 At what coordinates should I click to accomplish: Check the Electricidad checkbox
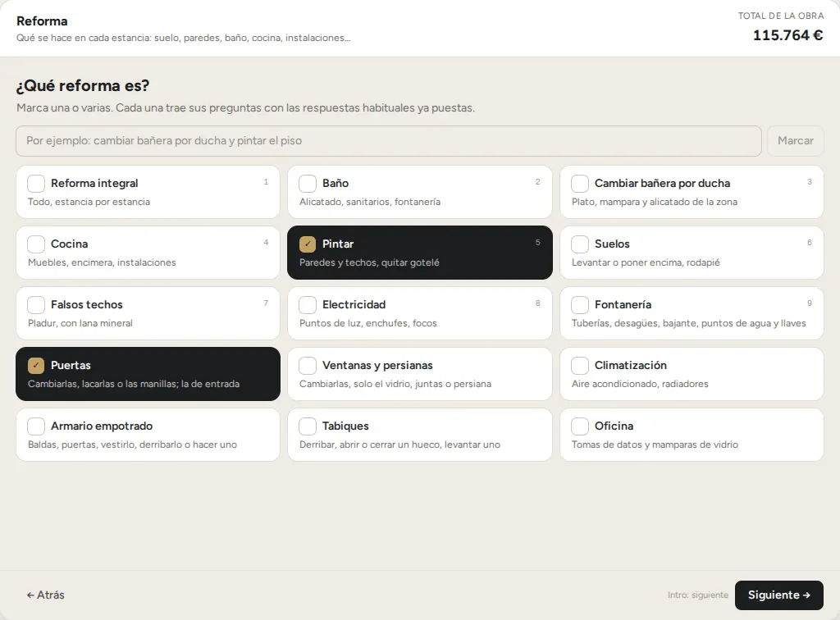coord(308,304)
